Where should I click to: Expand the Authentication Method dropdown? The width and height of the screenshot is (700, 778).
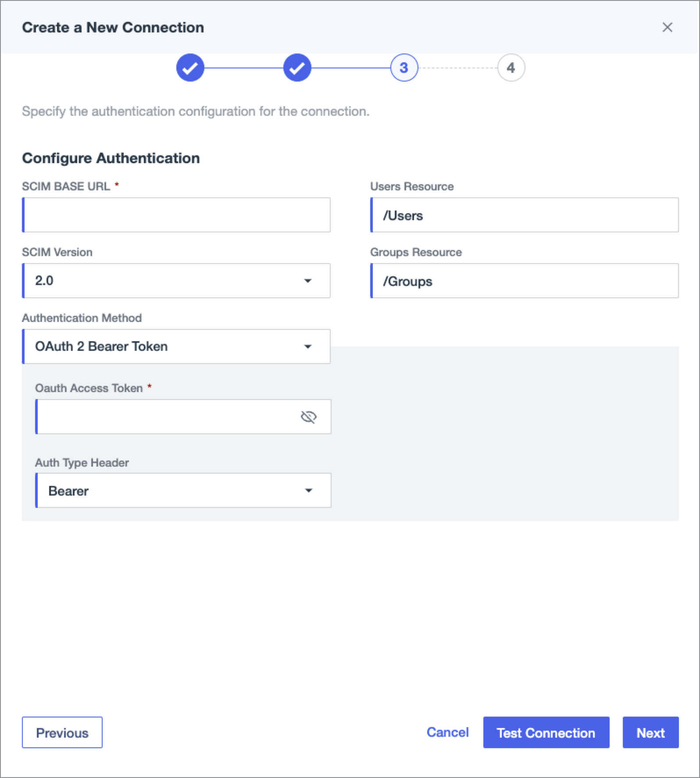(175, 346)
